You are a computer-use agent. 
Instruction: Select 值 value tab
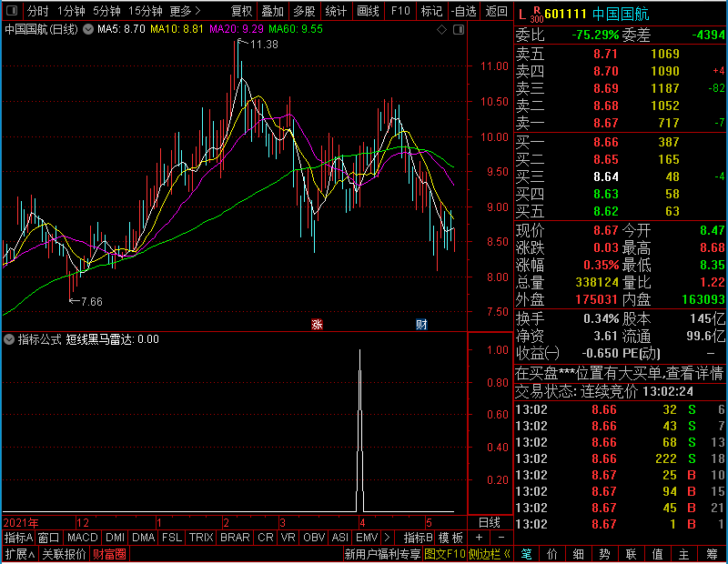point(657,554)
